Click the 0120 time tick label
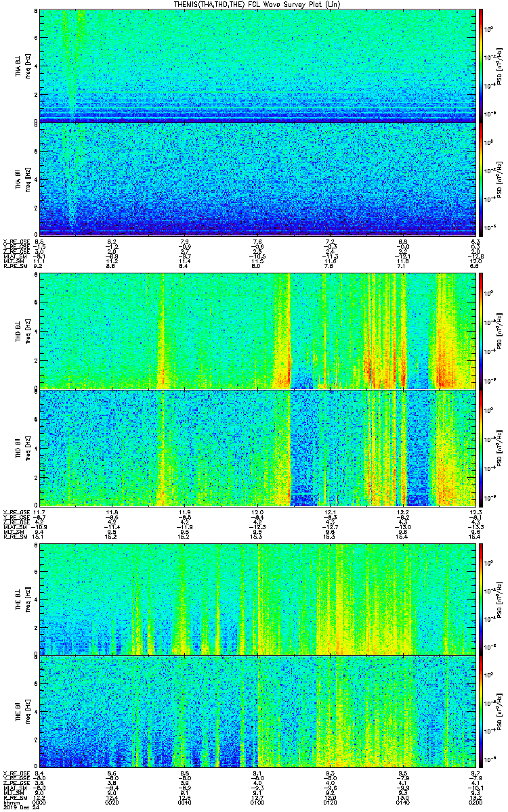The image size is (508, 812). tap(329, 801)
